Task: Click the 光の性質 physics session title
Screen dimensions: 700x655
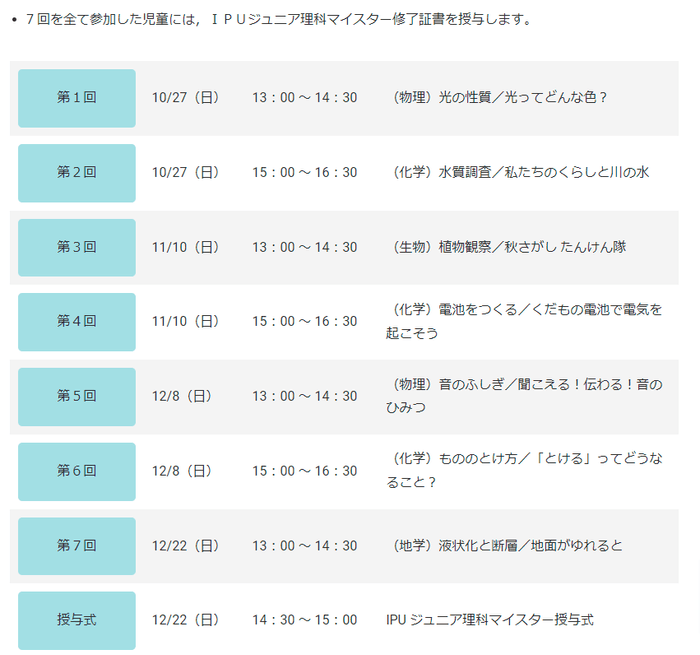Action: click(501, 98)
